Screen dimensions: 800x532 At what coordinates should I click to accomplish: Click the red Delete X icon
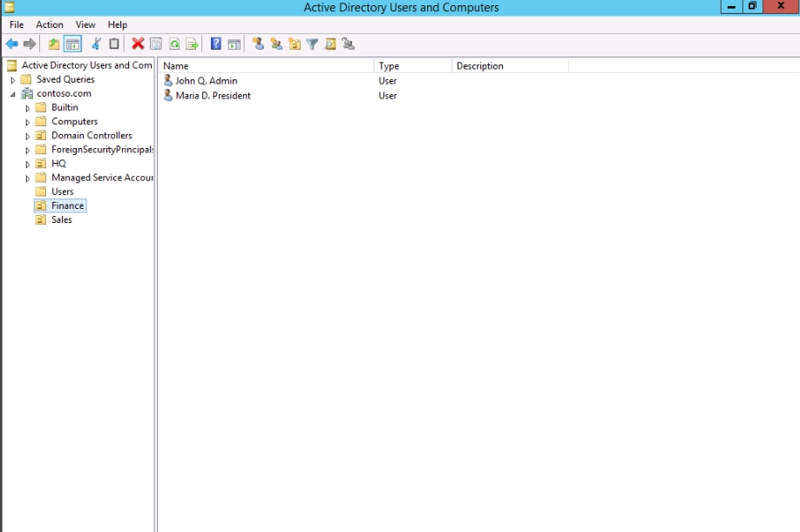click(x=138, y=44)
